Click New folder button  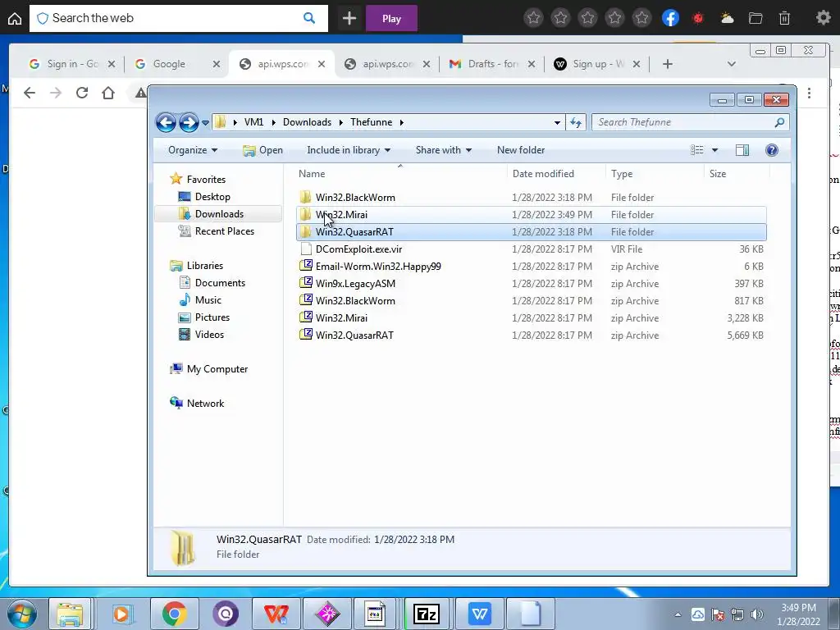pyautogui.click(x=521, y=150)
